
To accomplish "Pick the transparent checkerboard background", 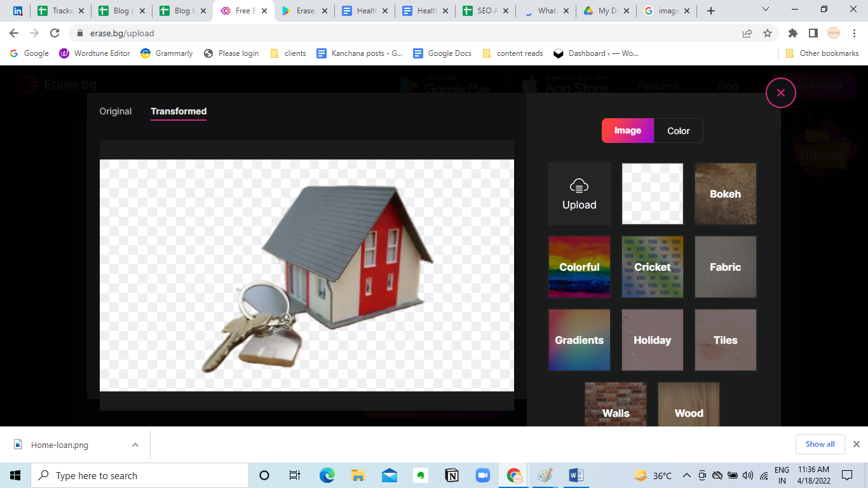I will tap(653, 194).
